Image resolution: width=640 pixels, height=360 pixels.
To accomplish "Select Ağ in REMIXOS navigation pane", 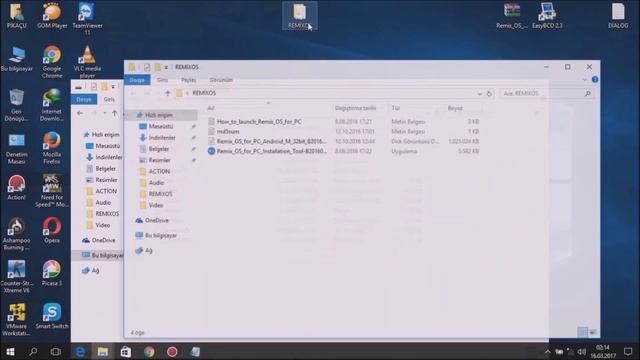I will coord(149,250).
